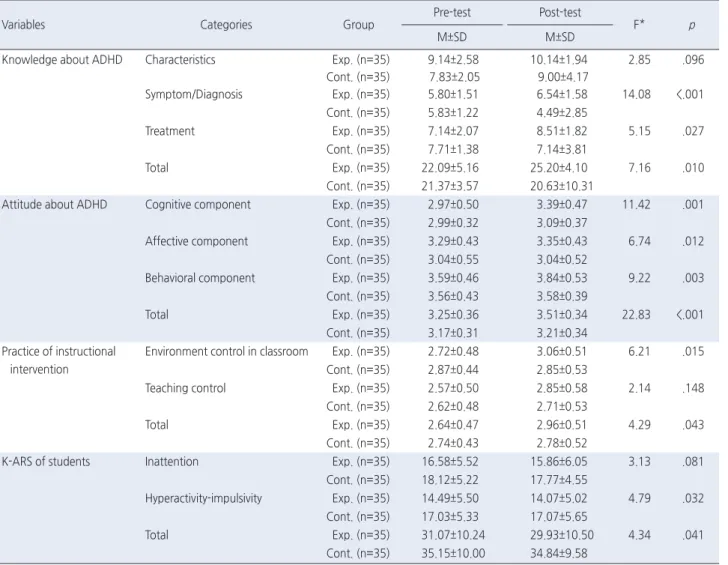
Task: Select p value .081
Action: click(693, 461)
